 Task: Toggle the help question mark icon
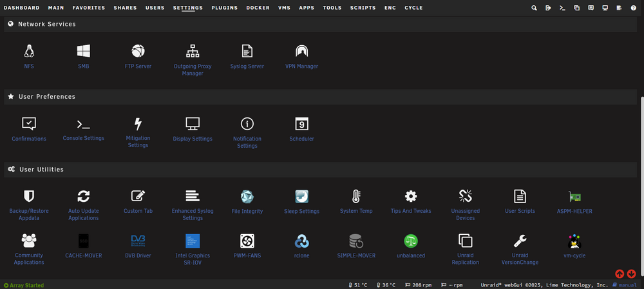[x=633, y=8]
